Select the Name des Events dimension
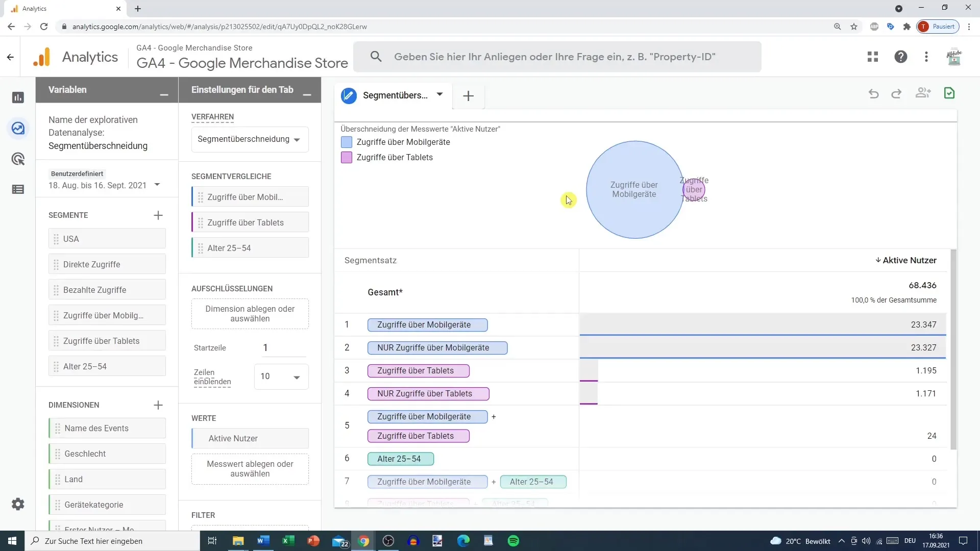Image resolution: width=980 pixels, height=551 pixels. [107, 428]
